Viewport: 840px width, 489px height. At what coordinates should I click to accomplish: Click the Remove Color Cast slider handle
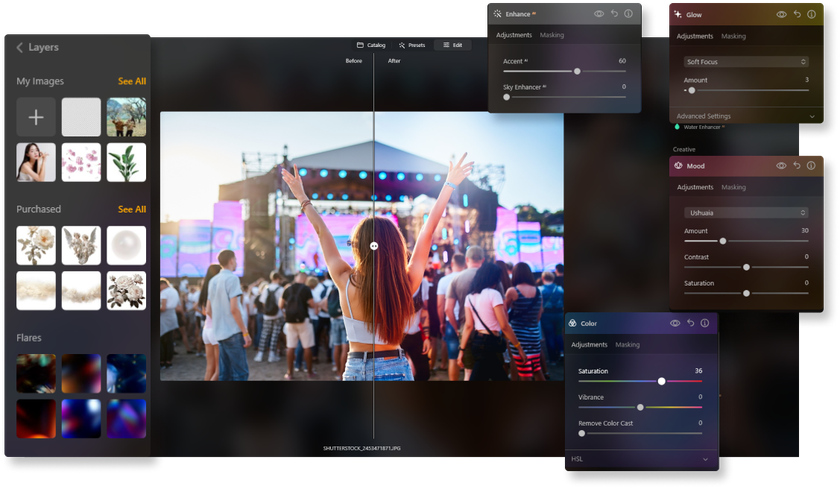pyautogui.click(x=582, y=434)
